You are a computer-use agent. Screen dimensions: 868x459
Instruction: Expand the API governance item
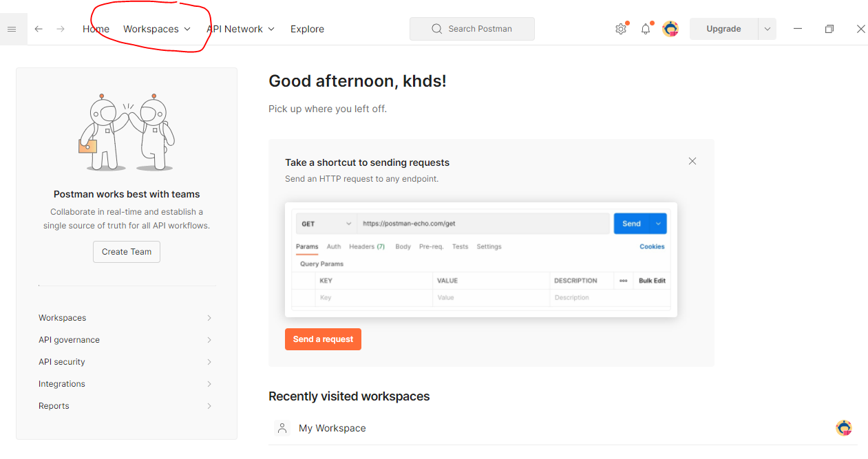(125, 340)
